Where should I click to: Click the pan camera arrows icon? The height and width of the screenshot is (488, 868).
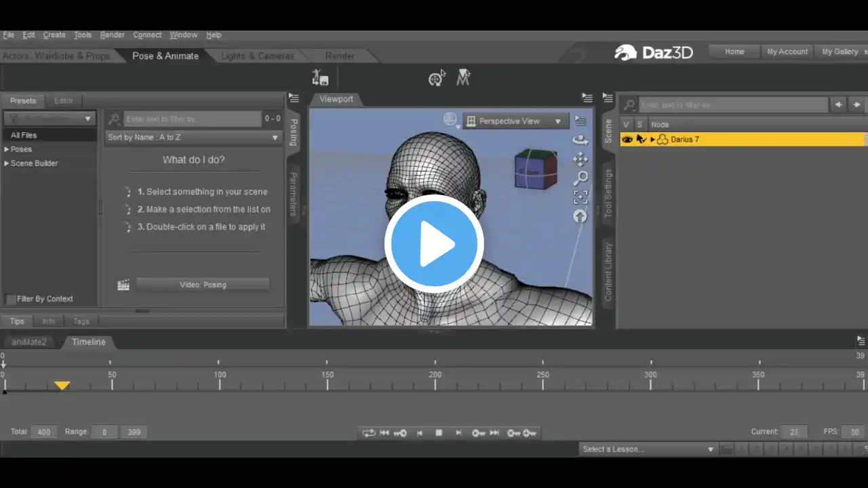click(x=580, y=159)
